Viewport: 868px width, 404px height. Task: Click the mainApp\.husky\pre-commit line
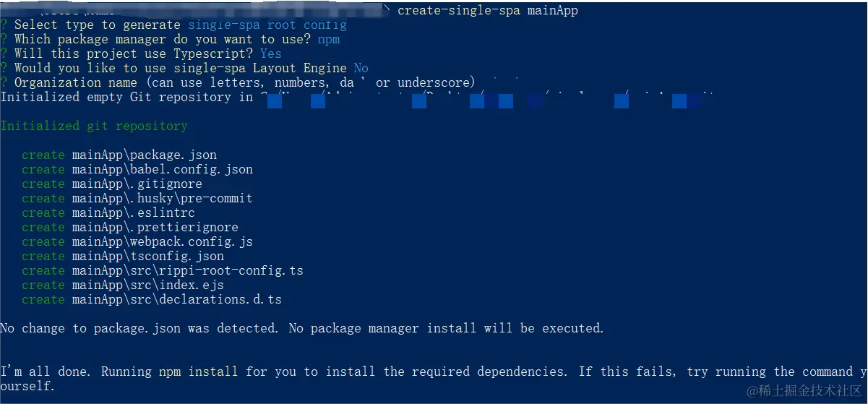(137, 198)
